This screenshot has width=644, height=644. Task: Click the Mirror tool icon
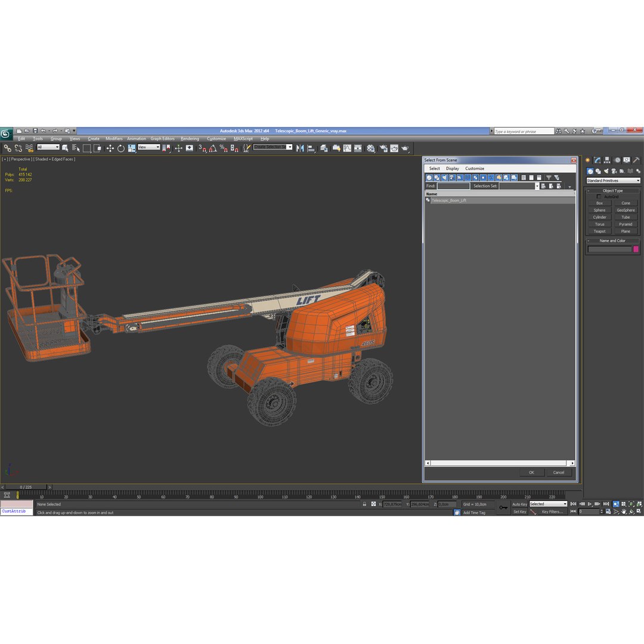click(x=300, y=148)
